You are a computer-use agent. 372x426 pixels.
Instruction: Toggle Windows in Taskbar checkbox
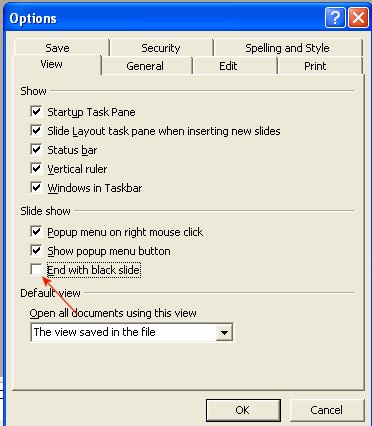click(x=36, y=187)
